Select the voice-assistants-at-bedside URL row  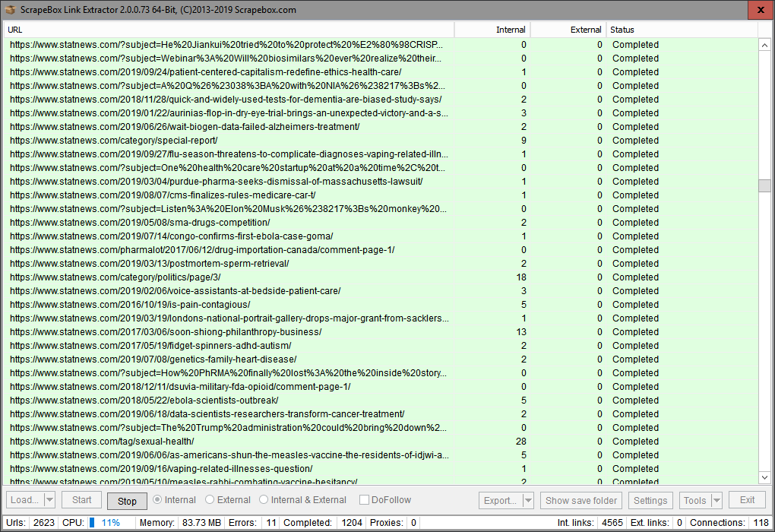(381, 291)
